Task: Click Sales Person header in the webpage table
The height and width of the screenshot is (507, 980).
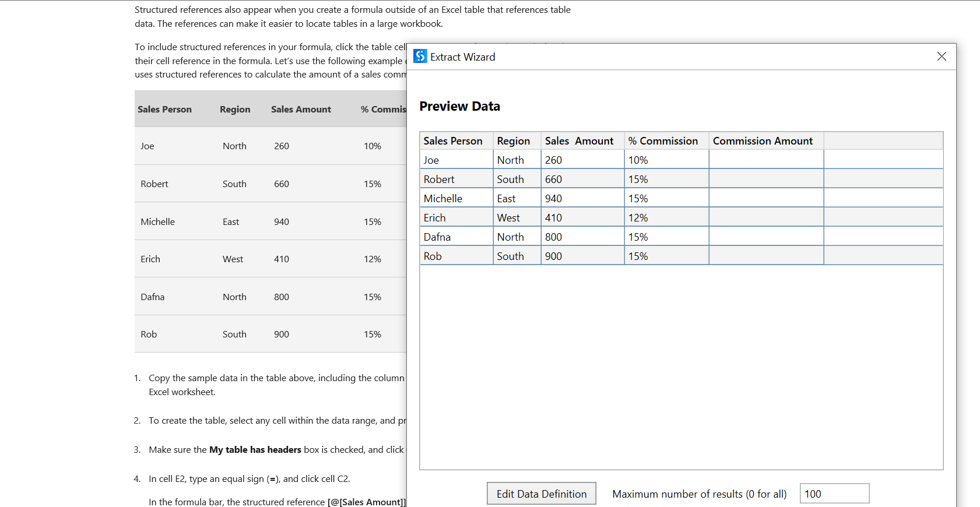Action: coord(164,109)
